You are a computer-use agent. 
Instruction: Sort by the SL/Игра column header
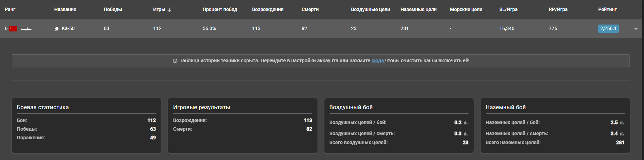[x=508, y=9]
